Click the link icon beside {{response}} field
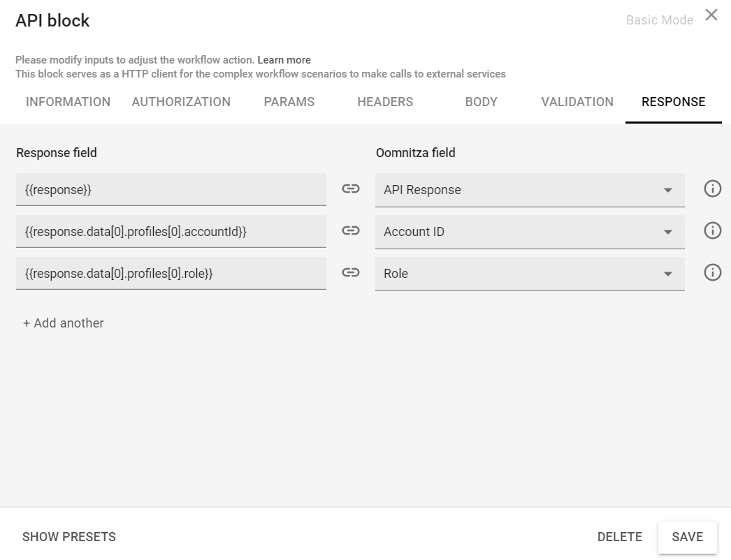This screenshot has height=560, width=731. [350, 189]
